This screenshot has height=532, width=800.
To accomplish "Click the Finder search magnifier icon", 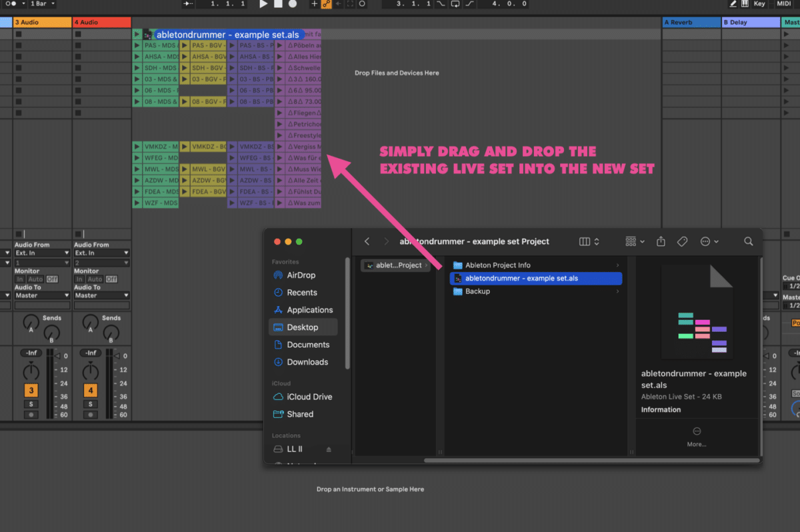I will pyautogui.click(x=749, y=241).
